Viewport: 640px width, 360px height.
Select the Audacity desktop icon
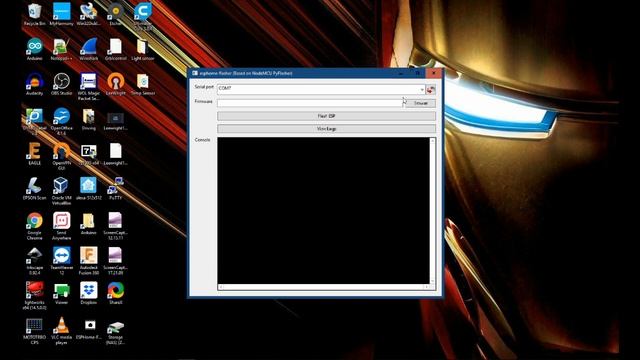pyautogui.click(x=34, y=84)
